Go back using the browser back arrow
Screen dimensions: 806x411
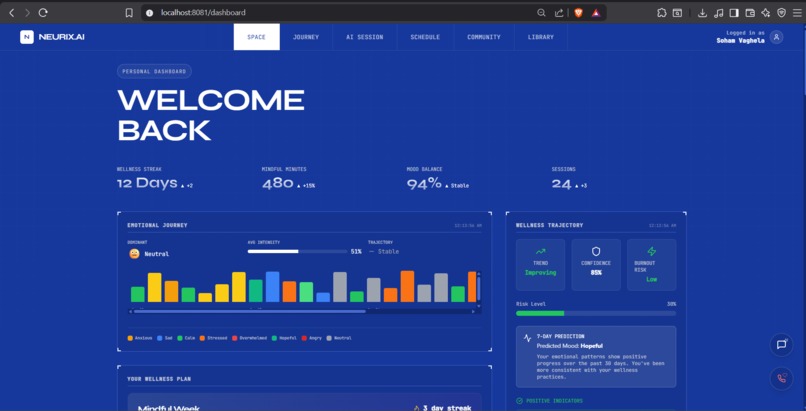pyautogui.click(x=12, y=13)
